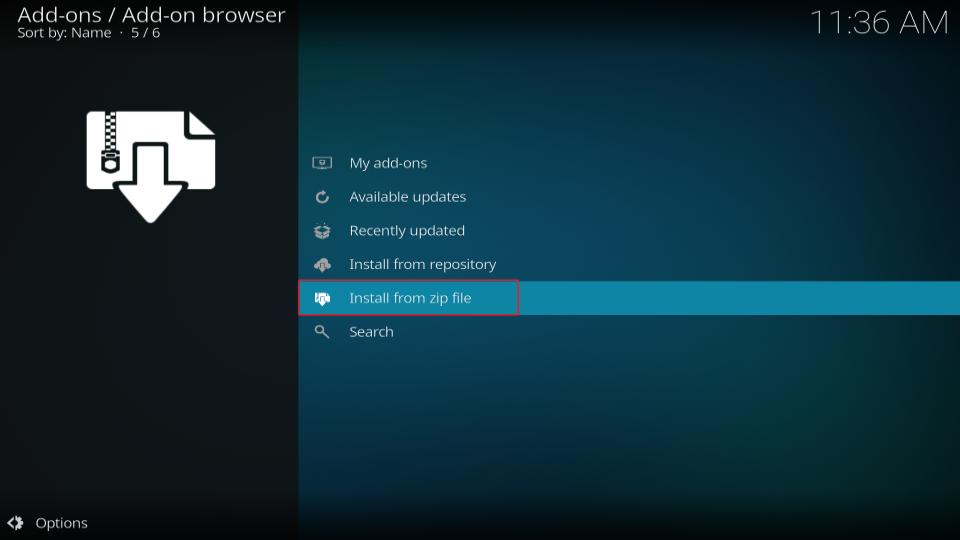Click the Install from zip file icon
Screen dimensions: 960x540
(322, 298)
